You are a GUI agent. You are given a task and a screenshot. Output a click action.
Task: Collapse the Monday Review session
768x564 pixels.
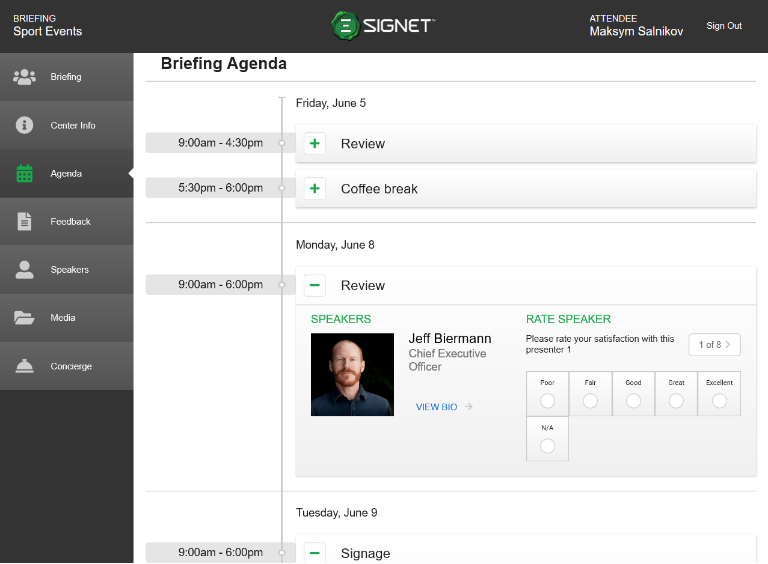pos(315,286)
